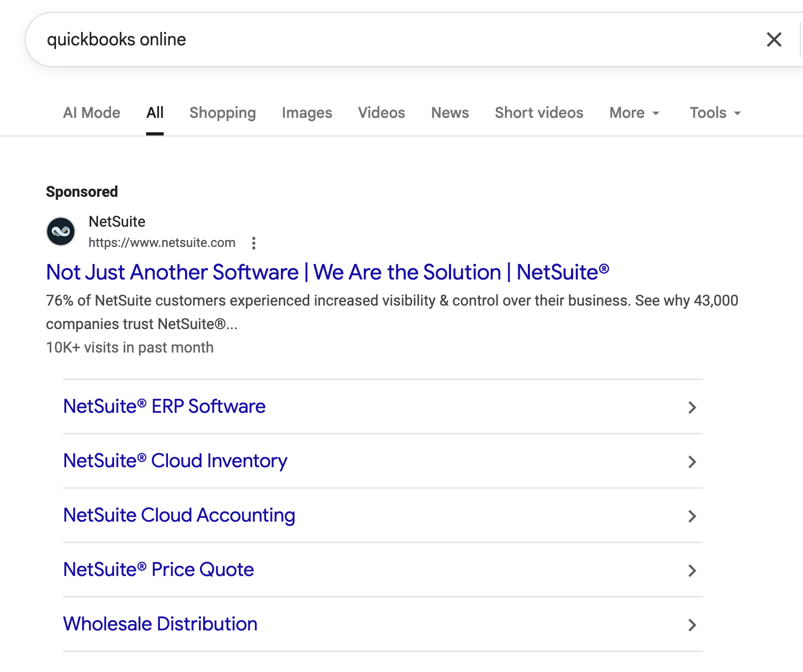Image resolution: width=803 pixels, height=672 pixels.
Task: Click the '10K+ visits in past month' text
Action: (x=130, y=348)
